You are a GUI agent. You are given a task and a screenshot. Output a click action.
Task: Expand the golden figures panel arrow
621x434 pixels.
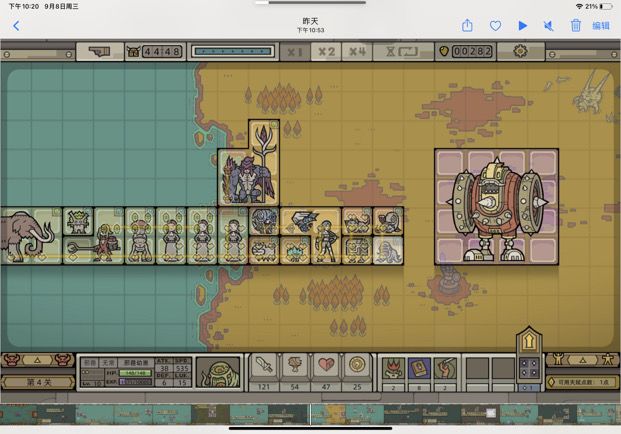[583, 360]
